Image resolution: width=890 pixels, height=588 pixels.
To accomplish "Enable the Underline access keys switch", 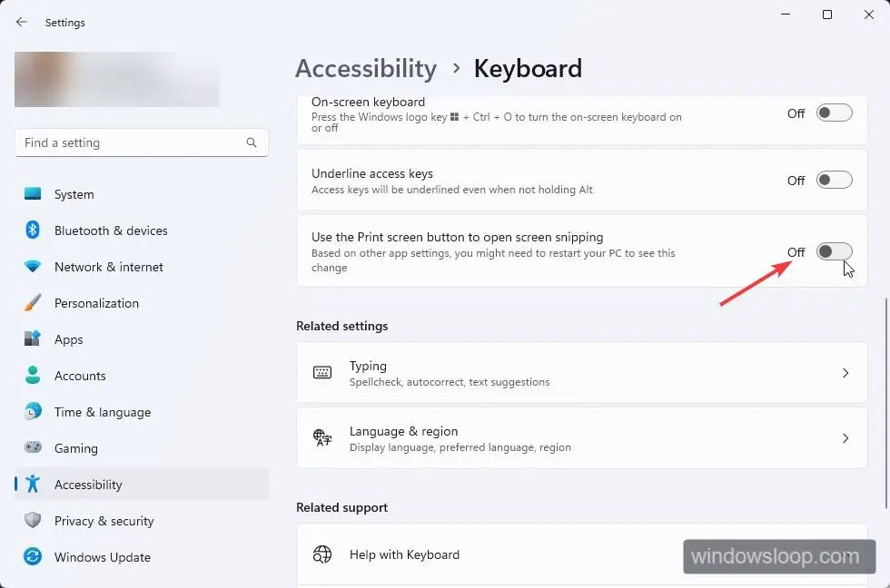I will click(834, 180).
